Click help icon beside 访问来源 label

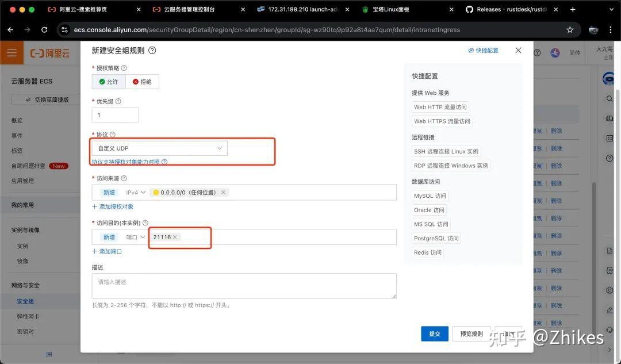tap(124, 178)
